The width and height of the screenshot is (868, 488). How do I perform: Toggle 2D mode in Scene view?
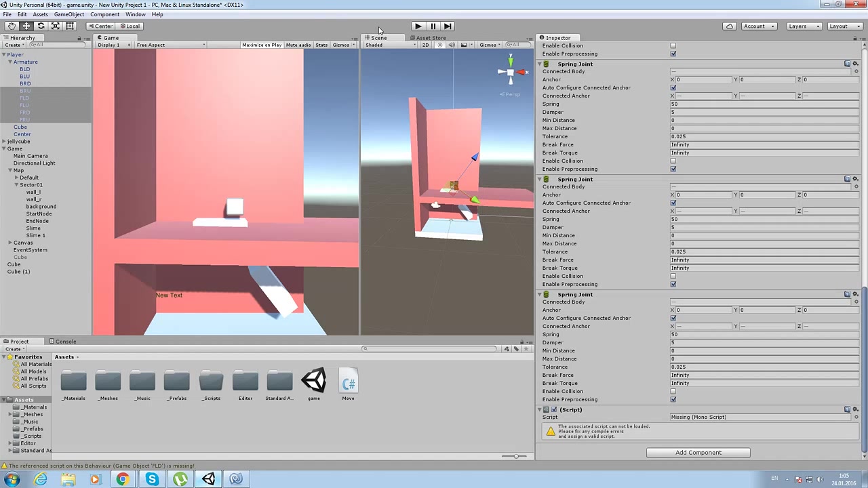tap(425, 45)
